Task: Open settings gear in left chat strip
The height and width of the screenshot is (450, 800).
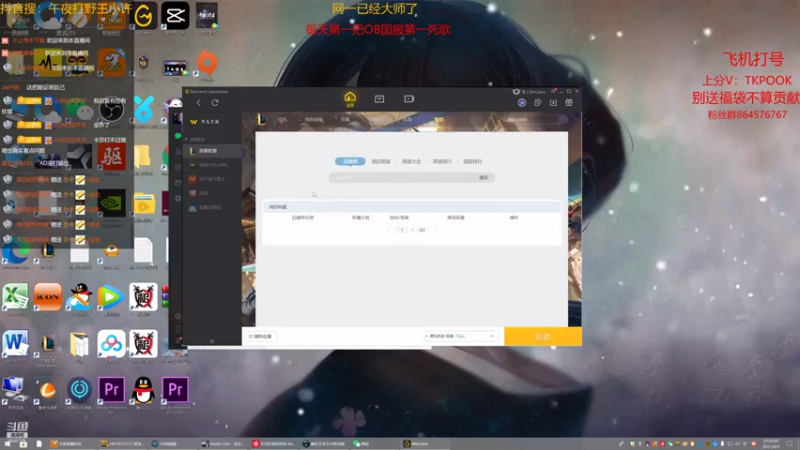Action: coord(178,198)
